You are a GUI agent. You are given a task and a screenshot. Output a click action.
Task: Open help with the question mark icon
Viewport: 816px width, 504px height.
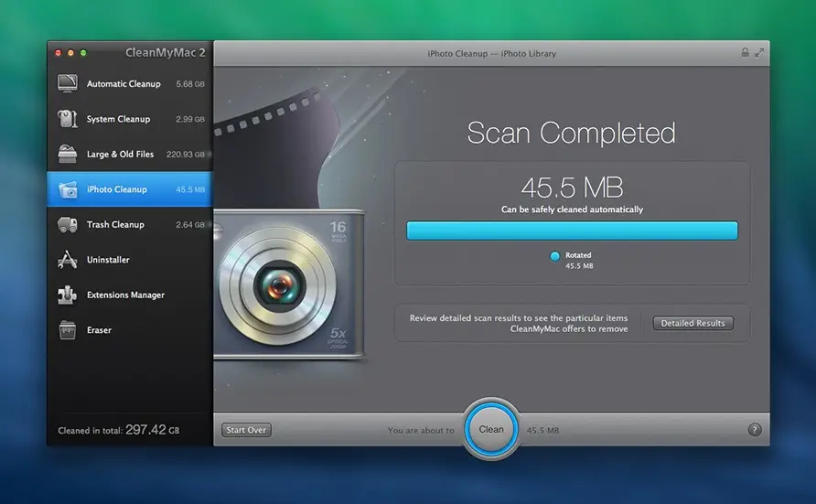[x=755, y=430]
